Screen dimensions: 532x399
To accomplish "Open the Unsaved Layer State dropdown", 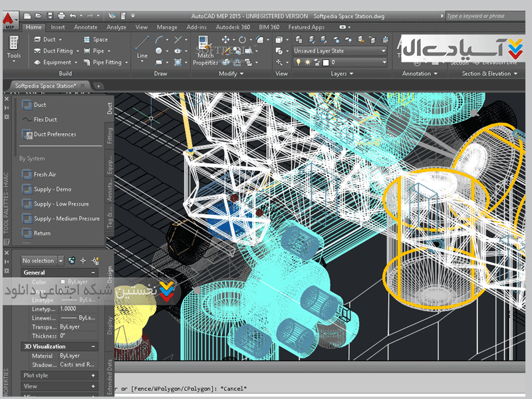I will (340, 51).
